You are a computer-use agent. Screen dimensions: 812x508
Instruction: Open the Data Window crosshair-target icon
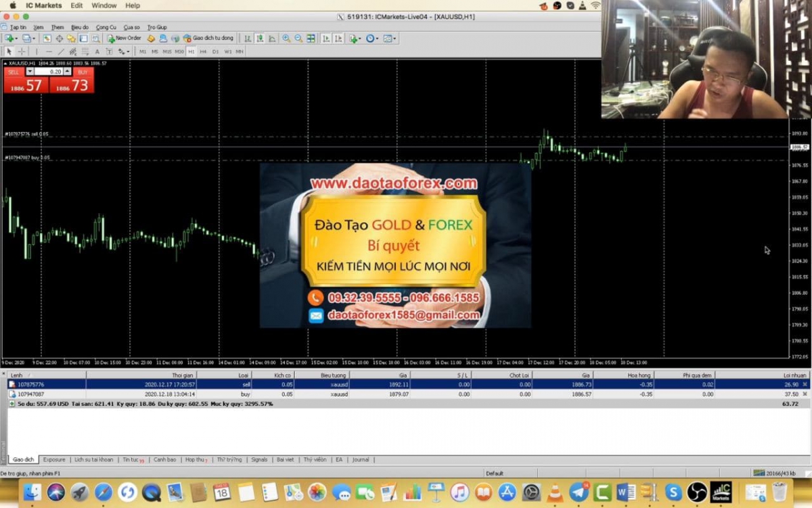coord(60,38)
